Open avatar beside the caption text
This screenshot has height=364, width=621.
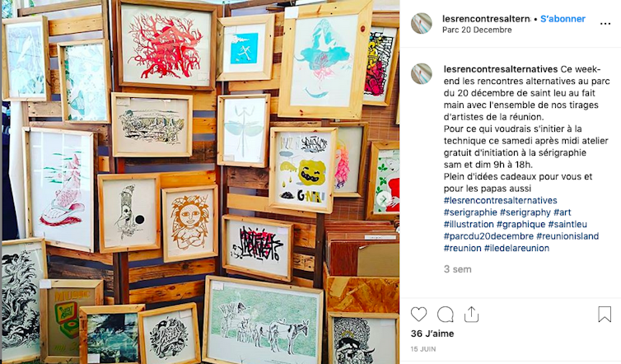point(422,73)
